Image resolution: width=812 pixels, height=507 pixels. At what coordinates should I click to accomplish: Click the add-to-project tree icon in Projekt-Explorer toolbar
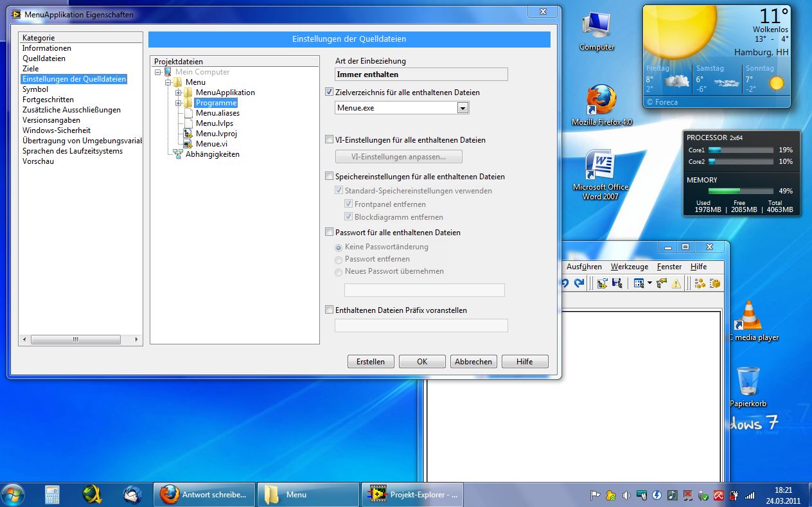(603, 283)
